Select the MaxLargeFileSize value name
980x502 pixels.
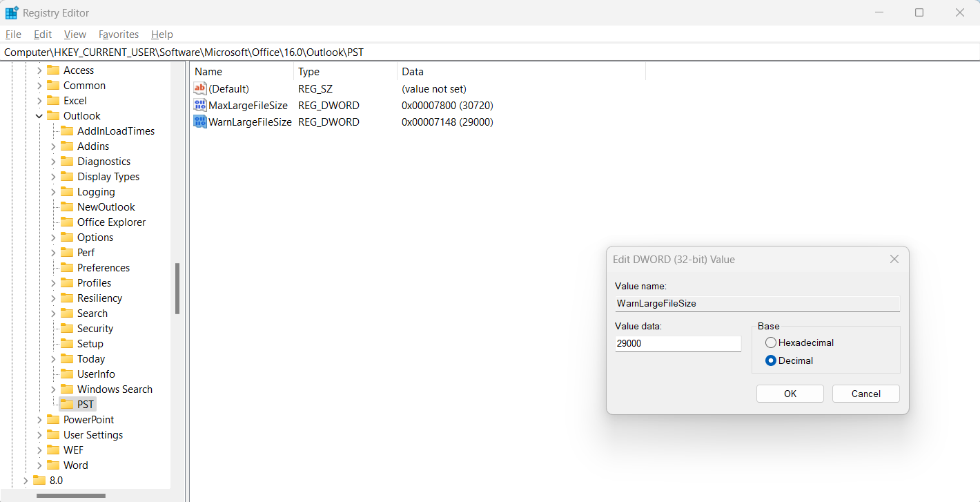248,105
